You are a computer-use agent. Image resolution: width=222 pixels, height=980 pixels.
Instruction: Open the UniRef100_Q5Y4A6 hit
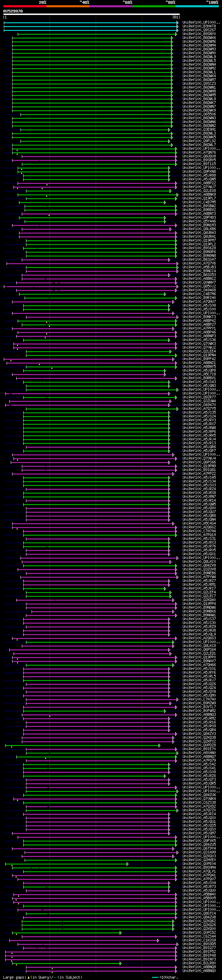199,221
